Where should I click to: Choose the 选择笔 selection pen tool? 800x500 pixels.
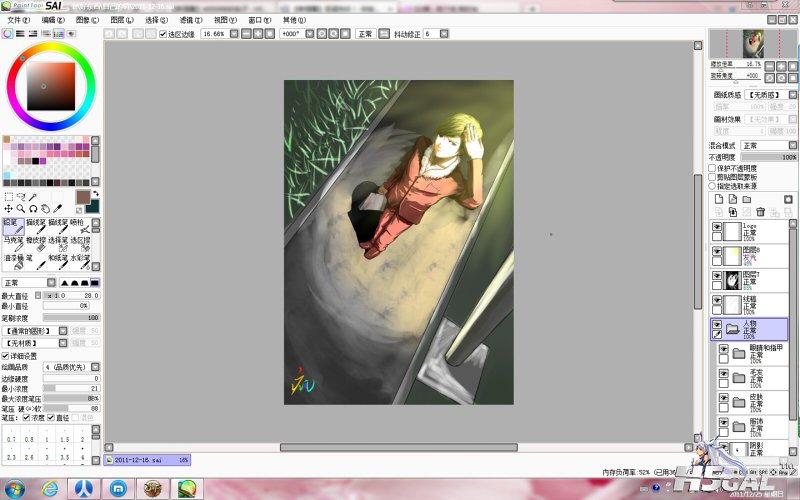(58, 244)
